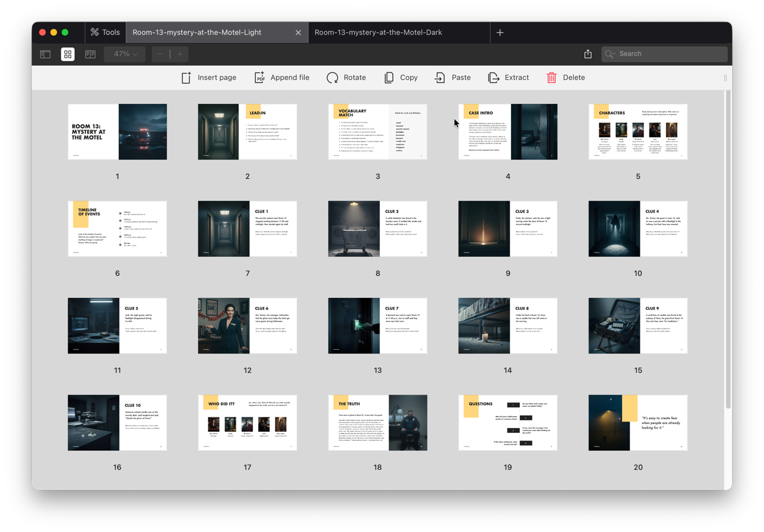Click the share icon in toolbar
The width and height of the screenshot is (764, 532).
click(588, 54)
